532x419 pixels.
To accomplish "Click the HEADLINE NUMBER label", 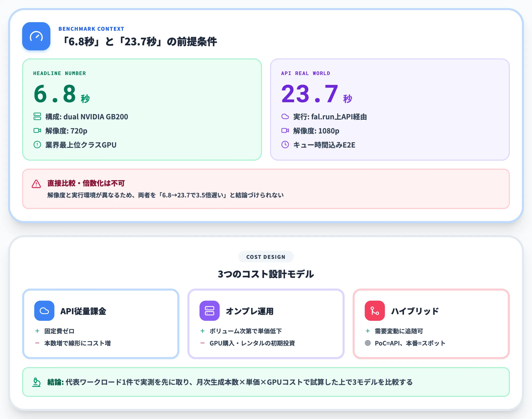I will pos(59,73).
